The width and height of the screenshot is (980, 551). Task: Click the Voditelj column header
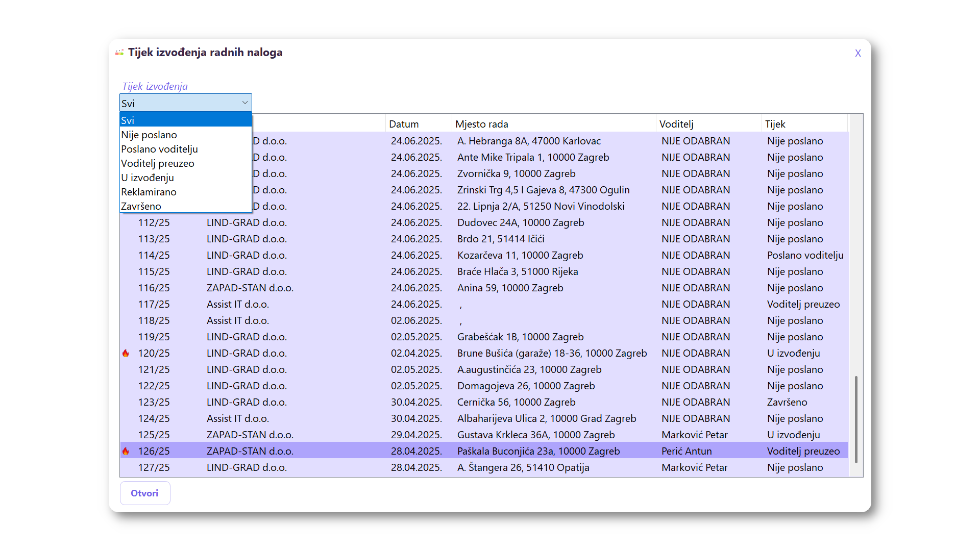[676, 124]
